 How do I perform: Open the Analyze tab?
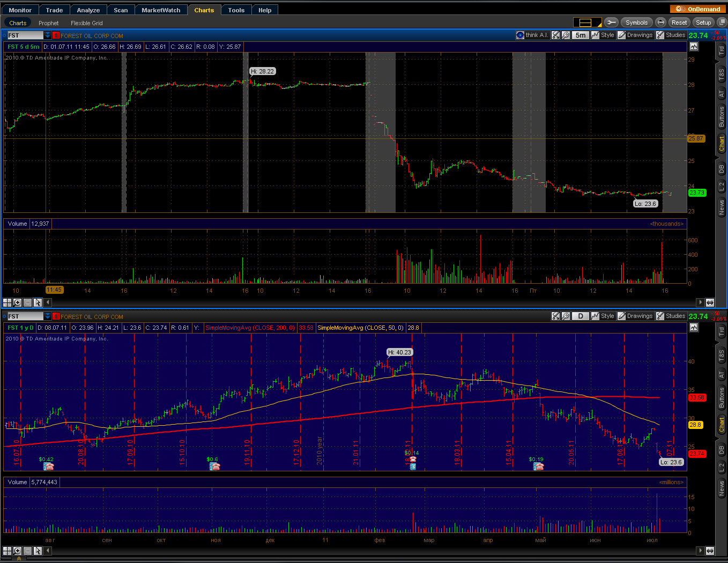[x=88, y=10]
